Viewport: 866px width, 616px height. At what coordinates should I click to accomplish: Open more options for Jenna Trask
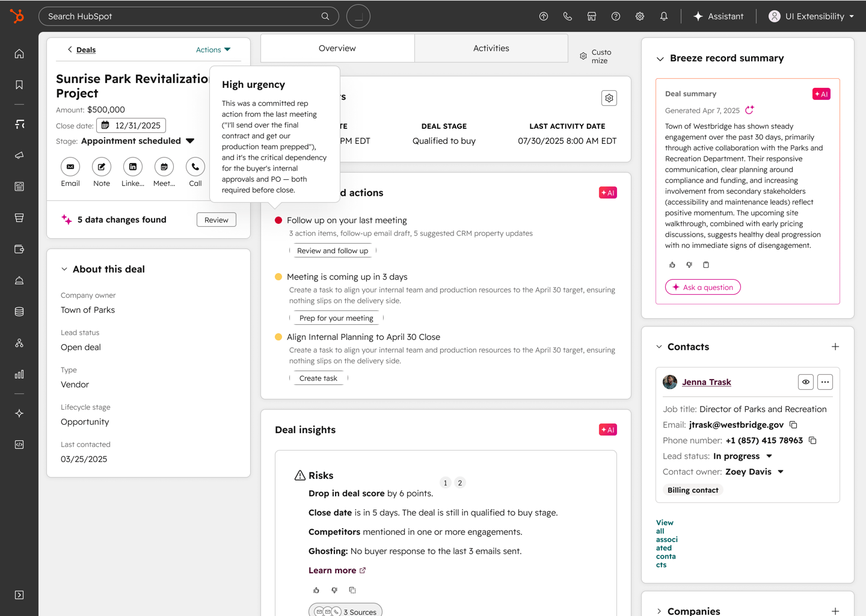(825, 382)
